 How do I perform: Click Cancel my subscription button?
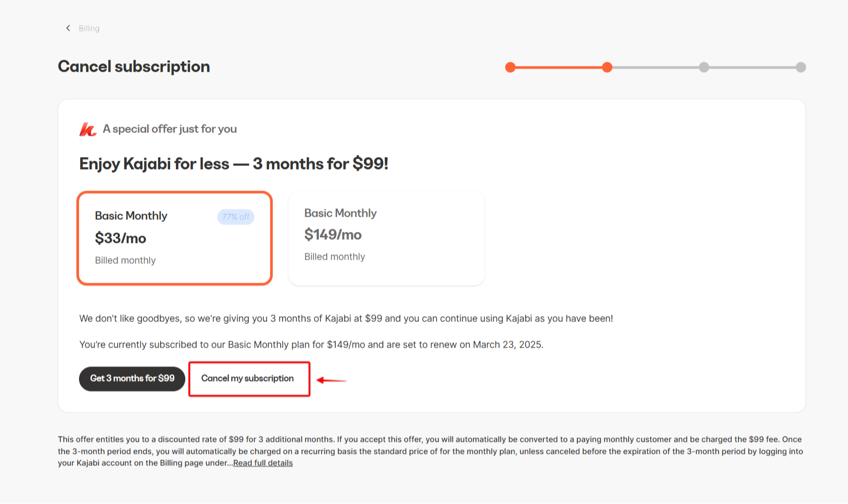point(248,378)
